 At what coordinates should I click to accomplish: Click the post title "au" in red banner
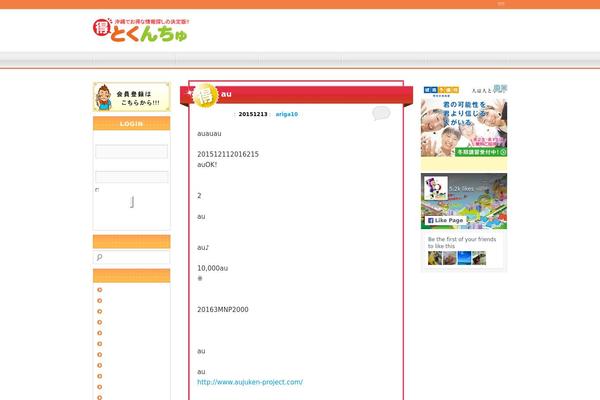click(x=226, y=94)
